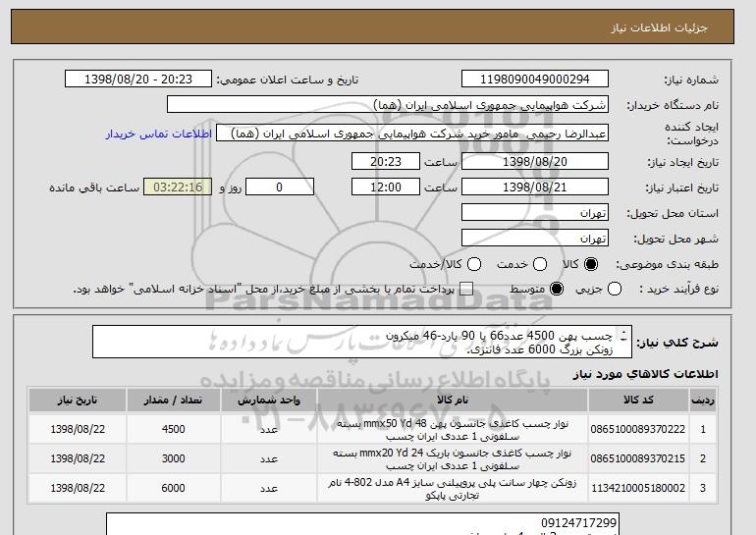Click the کد کالا column header
The width and height of the screenshot is (756, 535).
[x=638, y=401]
